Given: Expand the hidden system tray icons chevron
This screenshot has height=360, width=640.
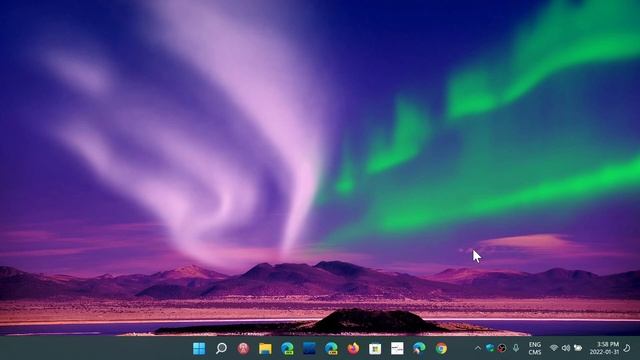Looking at the screenshot, I should 478,348.
